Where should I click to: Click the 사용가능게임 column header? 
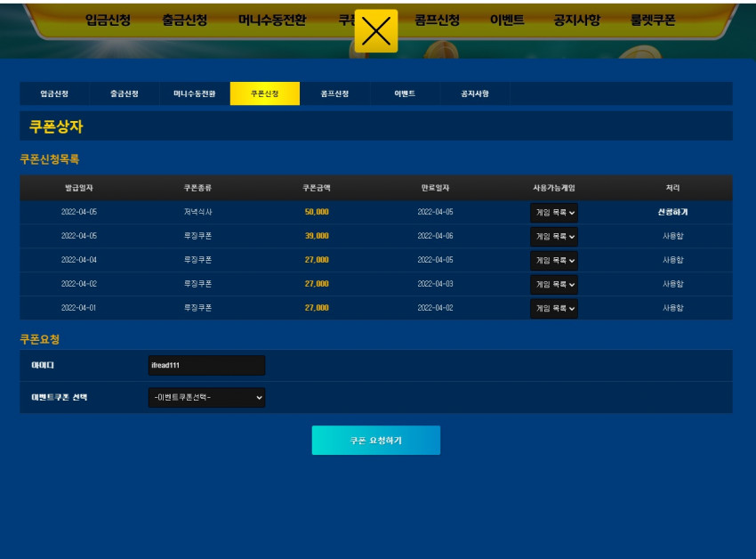[x=554, y=188]
